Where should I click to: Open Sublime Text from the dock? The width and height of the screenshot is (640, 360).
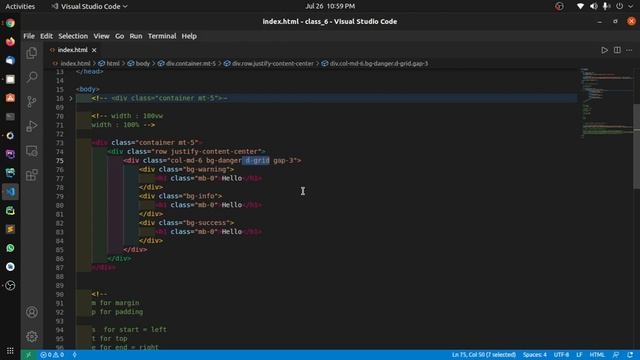pyautogui.click(x=10, y=229)
